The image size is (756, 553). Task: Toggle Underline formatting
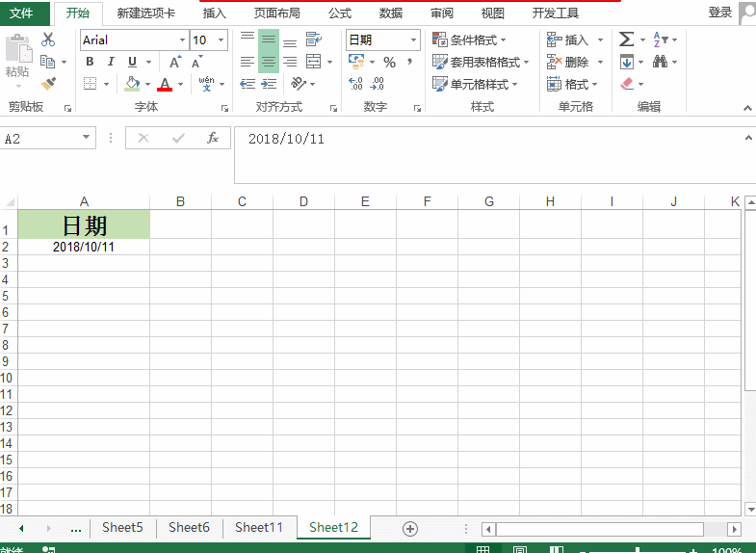point(132,62)
